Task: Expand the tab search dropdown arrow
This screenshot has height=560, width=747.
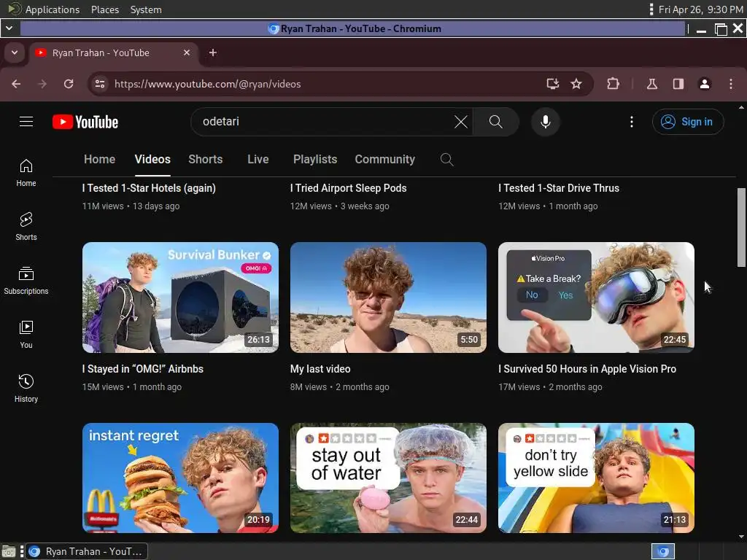Action: coord(15,52)
